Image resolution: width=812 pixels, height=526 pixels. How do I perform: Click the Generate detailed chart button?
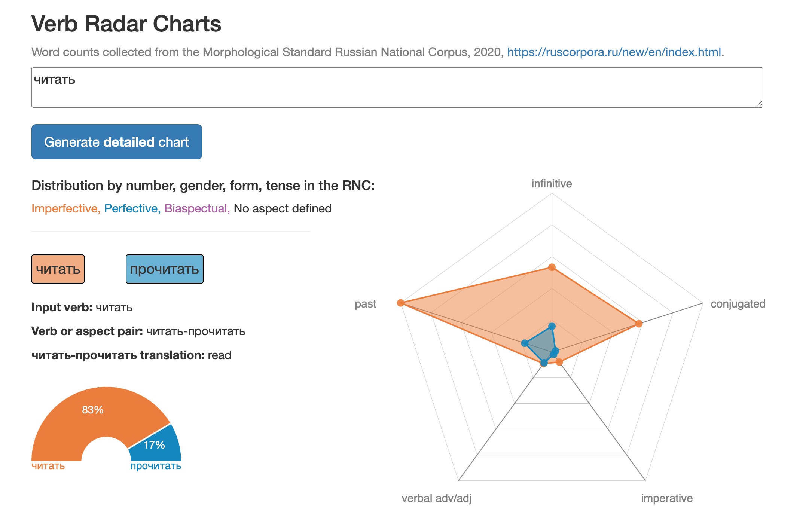[x=117, y=142]
